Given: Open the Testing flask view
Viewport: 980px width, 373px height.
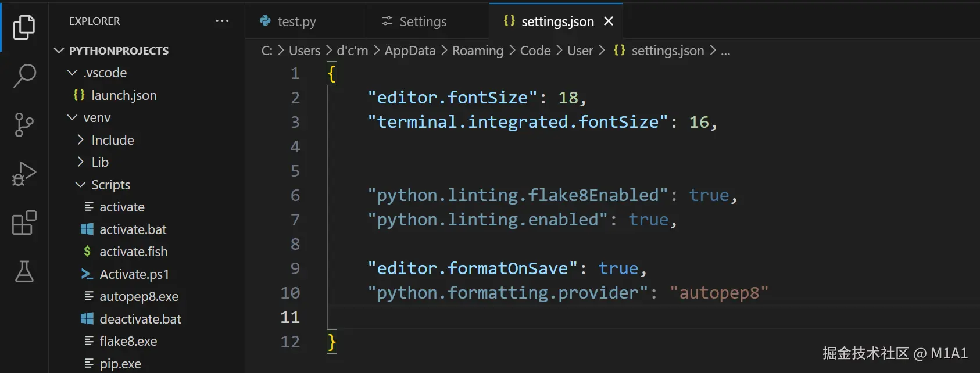Looking at the screenshot, I should click(x=24, y=271).
